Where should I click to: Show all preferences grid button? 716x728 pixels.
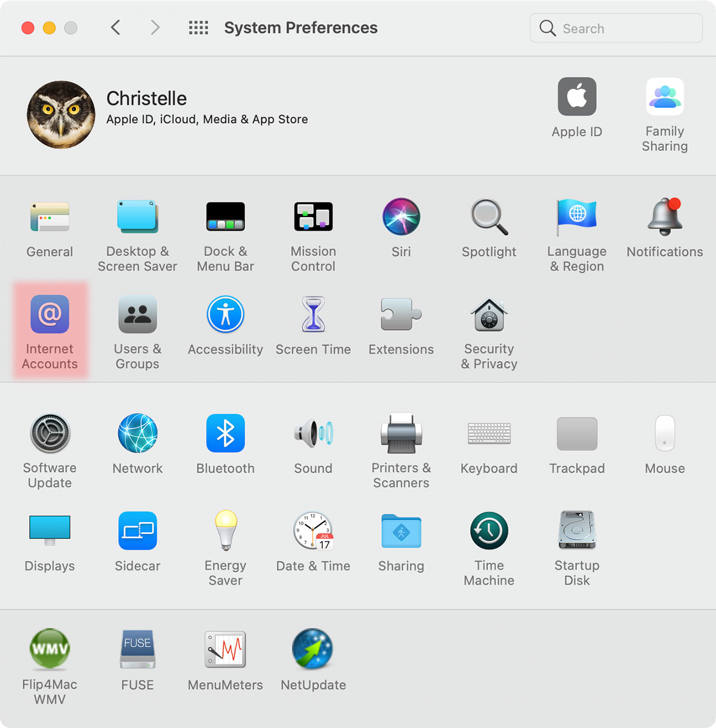pyautogui.click(x=199, y=27)
